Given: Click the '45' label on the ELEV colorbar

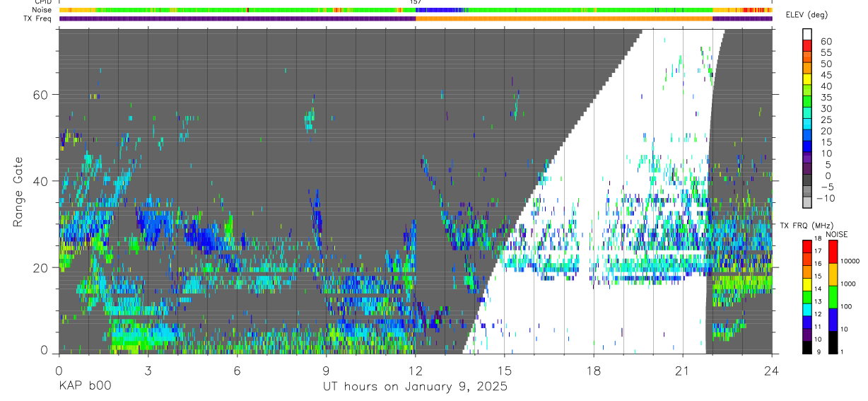Looking at the screenshot, I should 826,75.
